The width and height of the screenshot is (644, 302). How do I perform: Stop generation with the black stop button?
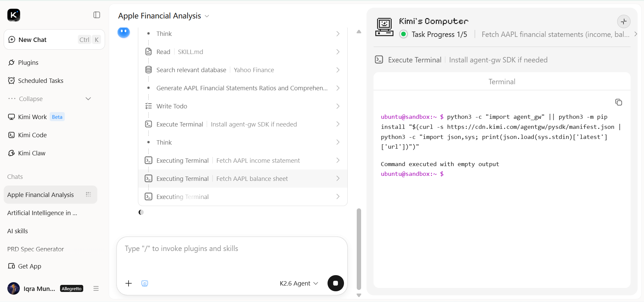[336, 283]
